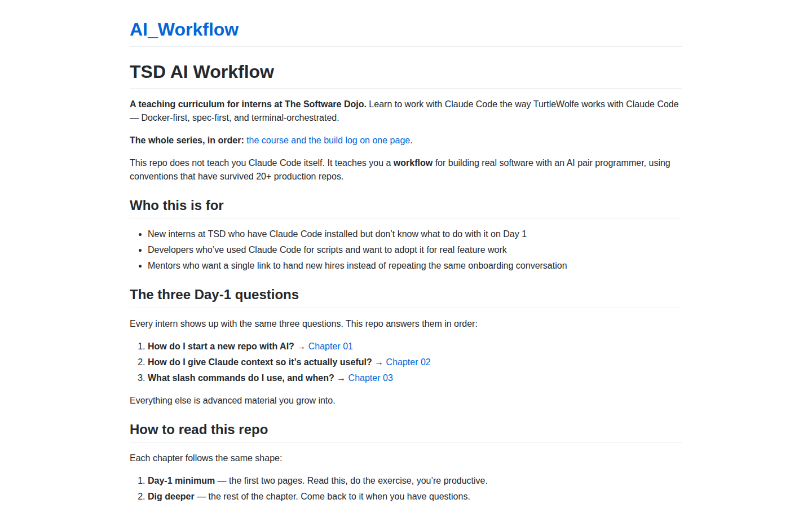The image size is (812, 508).
Task: Click the bullet starting 'Mentors who want a single link'
Action: pos(358,265)
